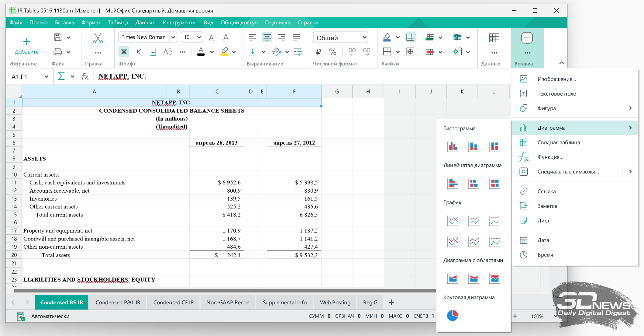This screenshot has width=644, height=336.
Task: Click increase decimal places icon
Action: (367, 52)
